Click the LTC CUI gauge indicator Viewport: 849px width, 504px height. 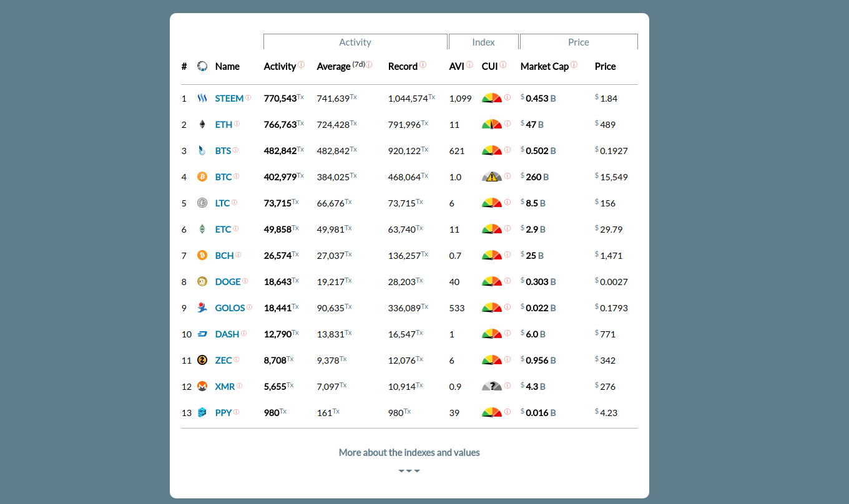click(x=492, y=203)
